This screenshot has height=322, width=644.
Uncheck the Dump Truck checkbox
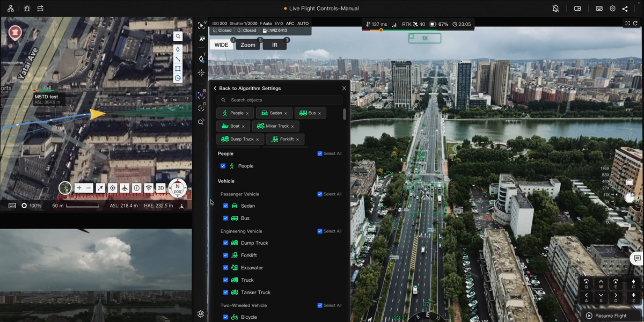click(225, 243)
